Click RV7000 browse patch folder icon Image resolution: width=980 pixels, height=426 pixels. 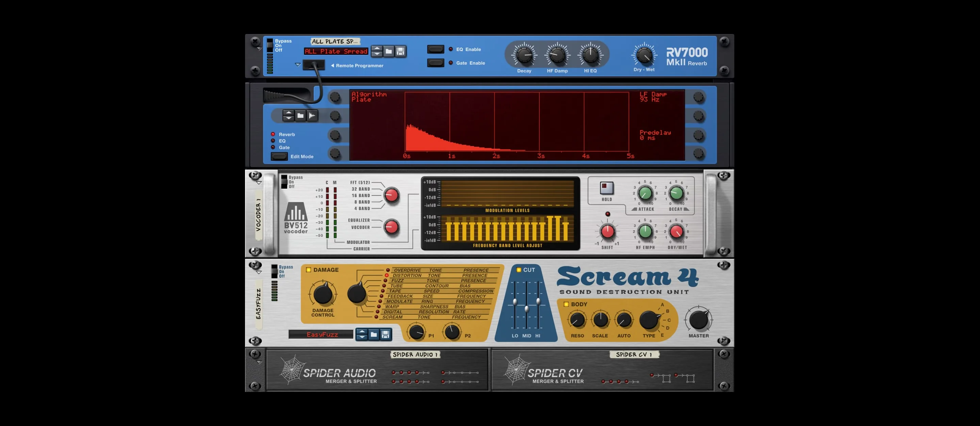coord(388,51)
